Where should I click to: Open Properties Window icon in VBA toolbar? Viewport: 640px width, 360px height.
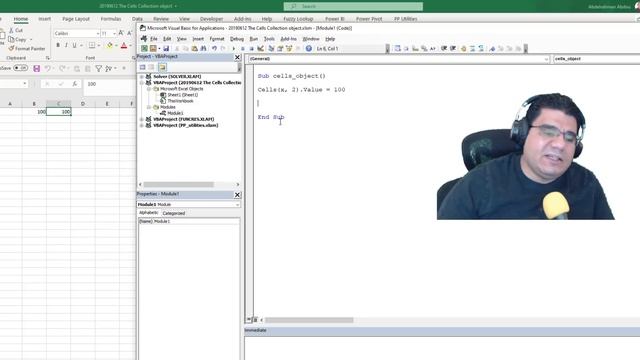pyautogui.click(x=280, y=49)
